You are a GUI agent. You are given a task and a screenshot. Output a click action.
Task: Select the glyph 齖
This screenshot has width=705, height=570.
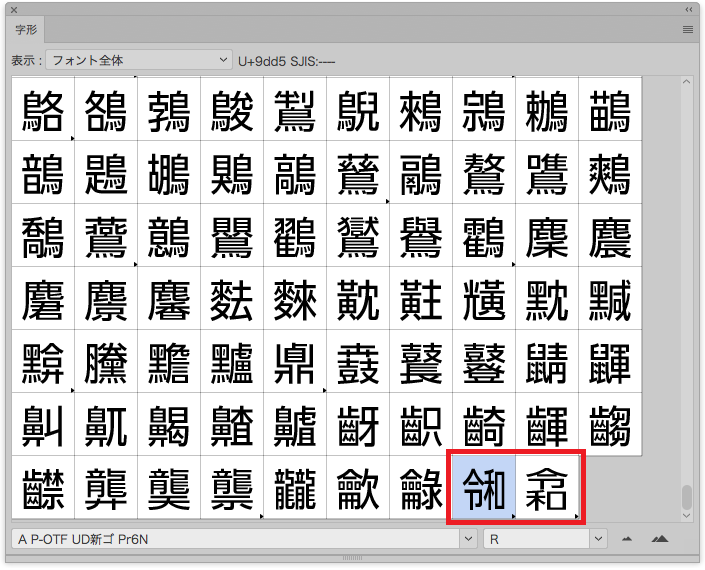pos(358,424)
